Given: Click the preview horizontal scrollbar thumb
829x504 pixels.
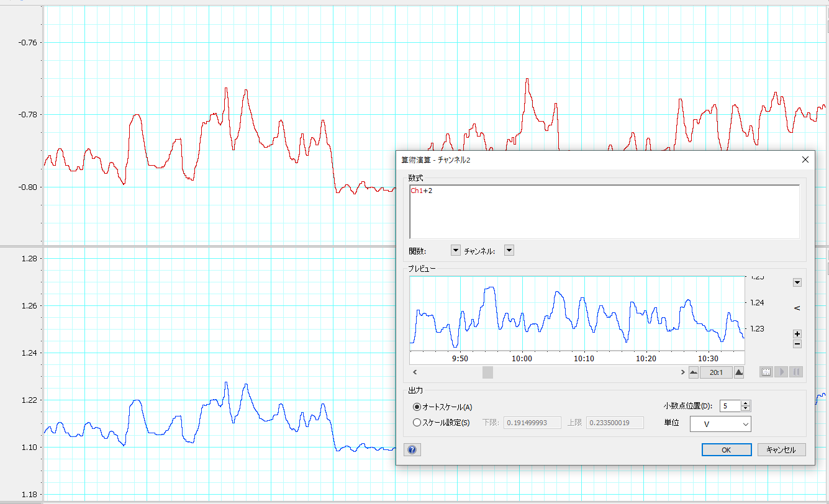Looking at the screenshot, I should (x=487, y=372).
